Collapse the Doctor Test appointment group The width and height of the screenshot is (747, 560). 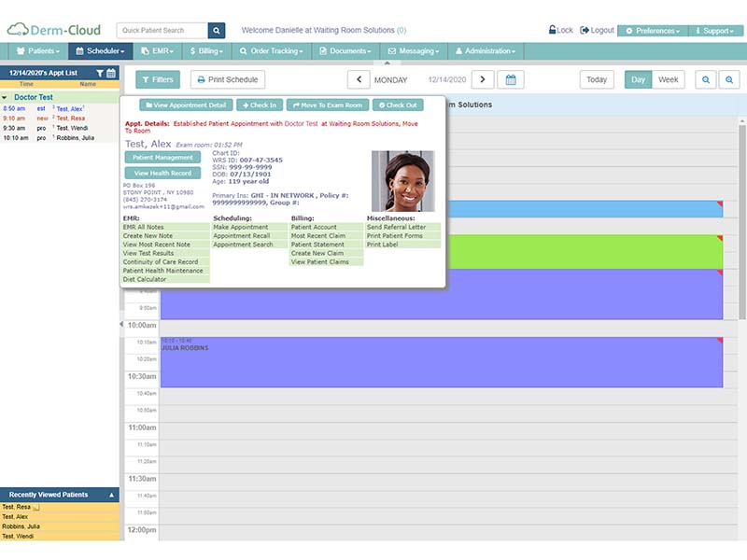point(5,97)
